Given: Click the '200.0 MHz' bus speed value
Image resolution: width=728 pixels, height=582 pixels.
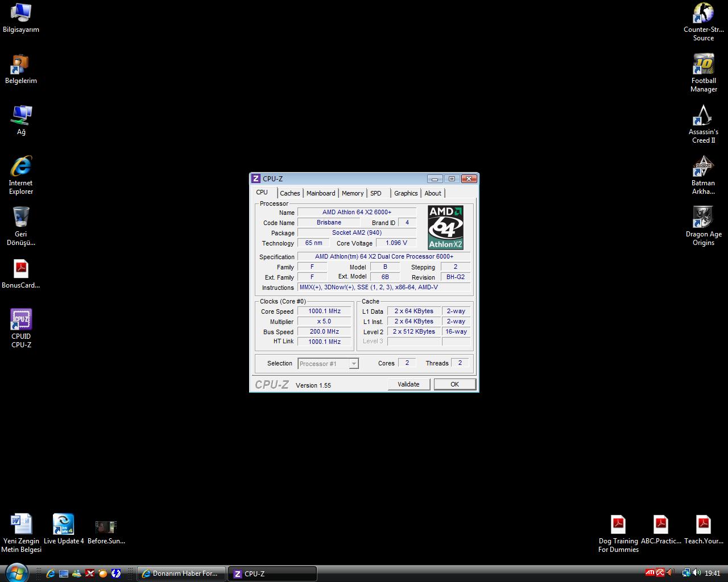Looking at the screenshot, I should 324,331.
